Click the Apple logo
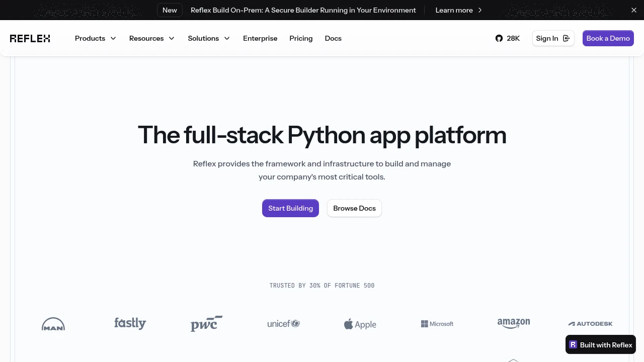Viewport: 644px width, 362px height. pyautogui.click(x=360, y=324)
